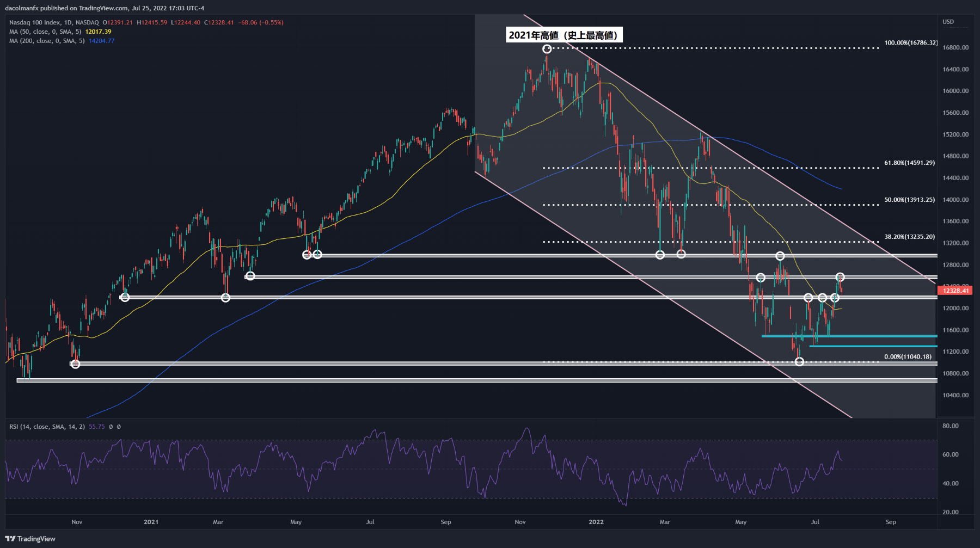
Task: Click the circle marker at the 0.00% Fibonacci low
Action: click(799, 361)
